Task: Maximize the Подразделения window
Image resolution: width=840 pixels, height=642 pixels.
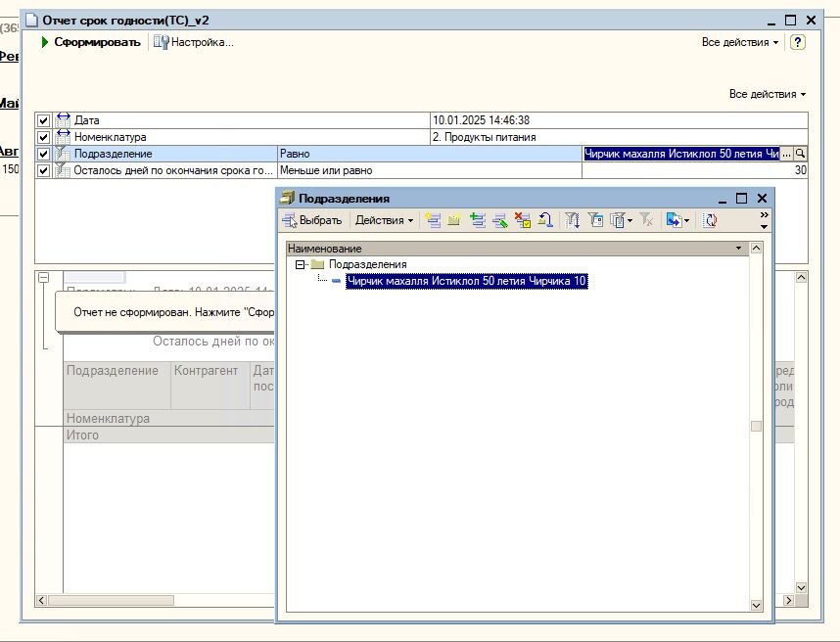Action: coord(741,198)
